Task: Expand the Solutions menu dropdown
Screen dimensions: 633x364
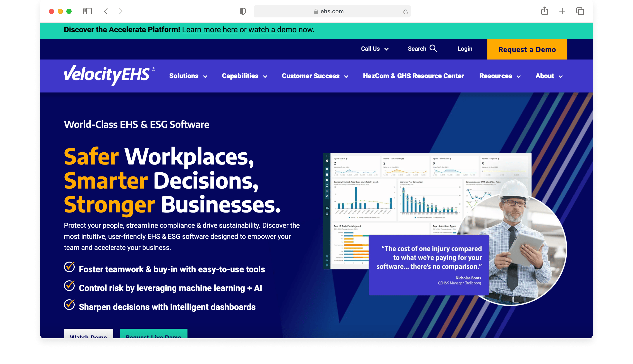Action: pyautogui.click(x=188, y=76)
